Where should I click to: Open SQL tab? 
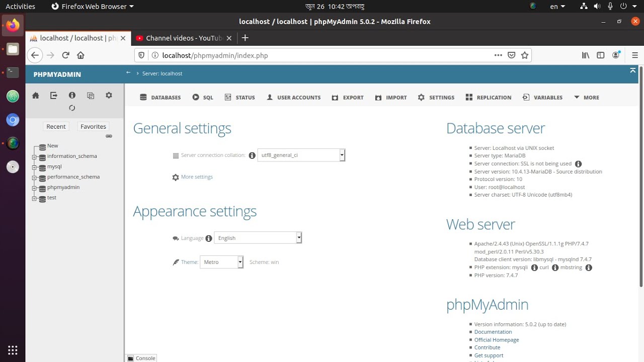(203, 98)
